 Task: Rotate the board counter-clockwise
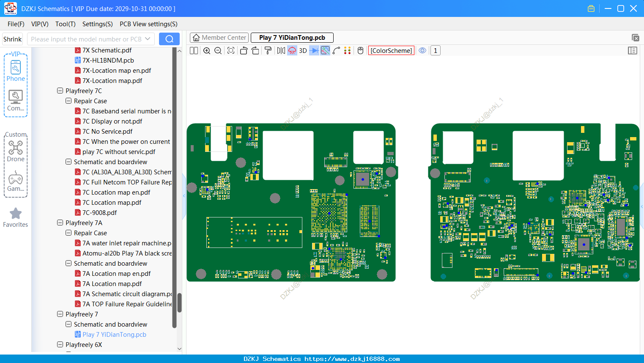(244, 51)
